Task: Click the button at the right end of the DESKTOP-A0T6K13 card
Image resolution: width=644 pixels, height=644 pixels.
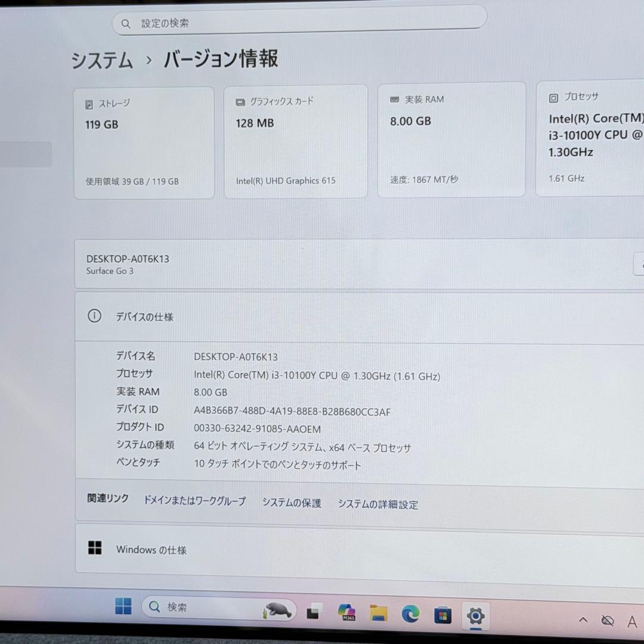Action: (639, 264)
